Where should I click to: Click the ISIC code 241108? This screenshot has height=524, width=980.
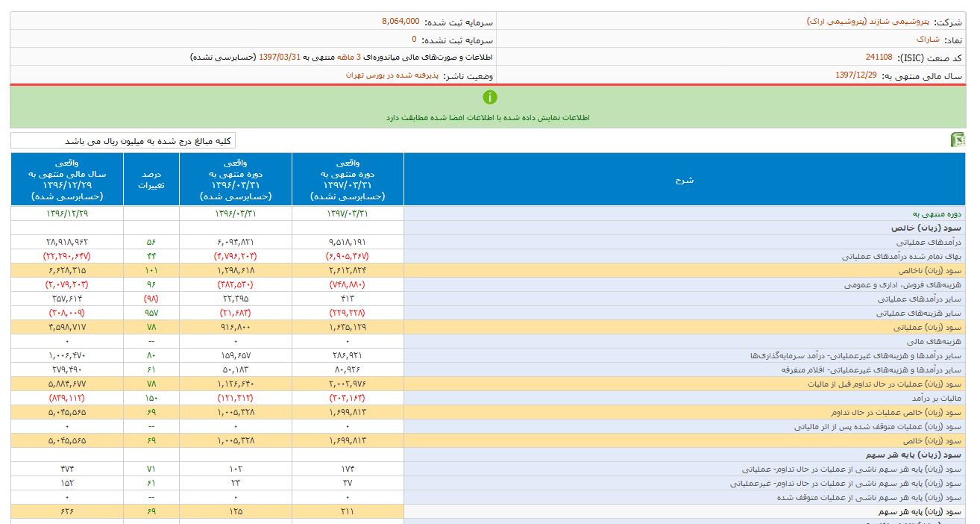879,57
